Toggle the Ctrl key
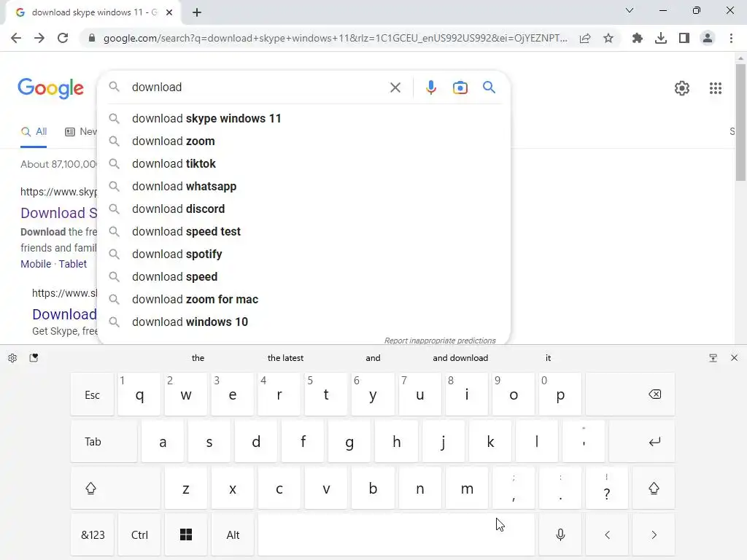Screen dimensions: 747x560 point(139,534)
